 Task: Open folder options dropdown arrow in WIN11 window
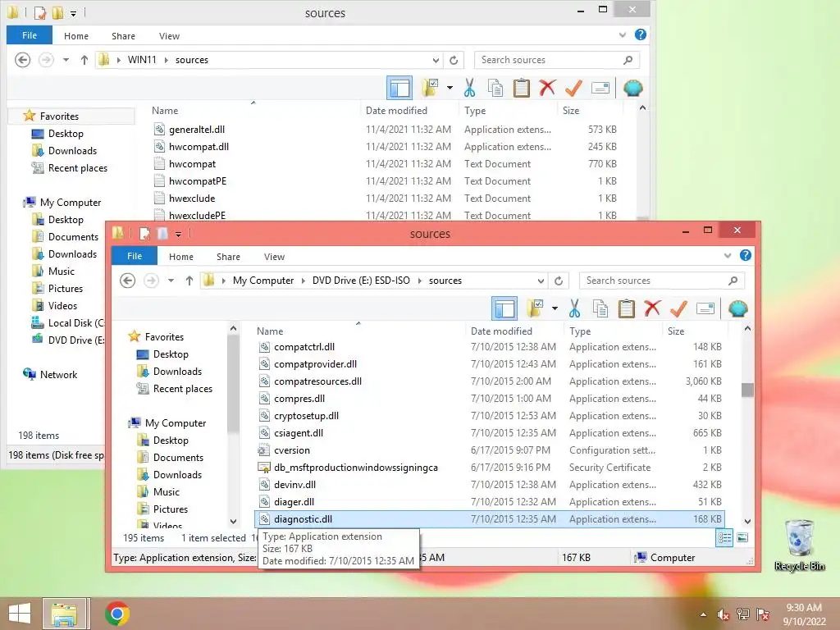tap(450, 88)
